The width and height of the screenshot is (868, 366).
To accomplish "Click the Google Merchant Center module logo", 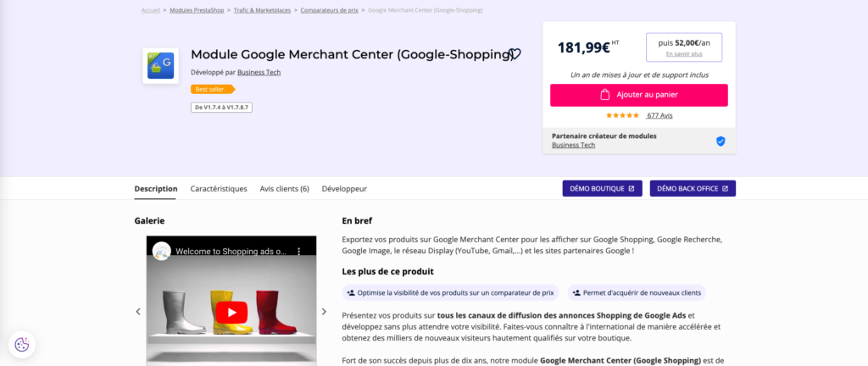I will [160, 65].
